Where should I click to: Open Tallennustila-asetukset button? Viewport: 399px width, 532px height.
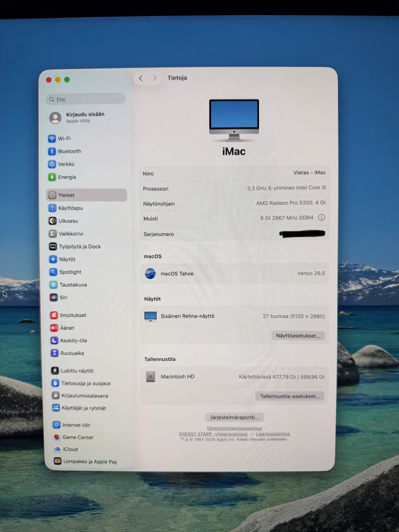(x=290, y=396)
